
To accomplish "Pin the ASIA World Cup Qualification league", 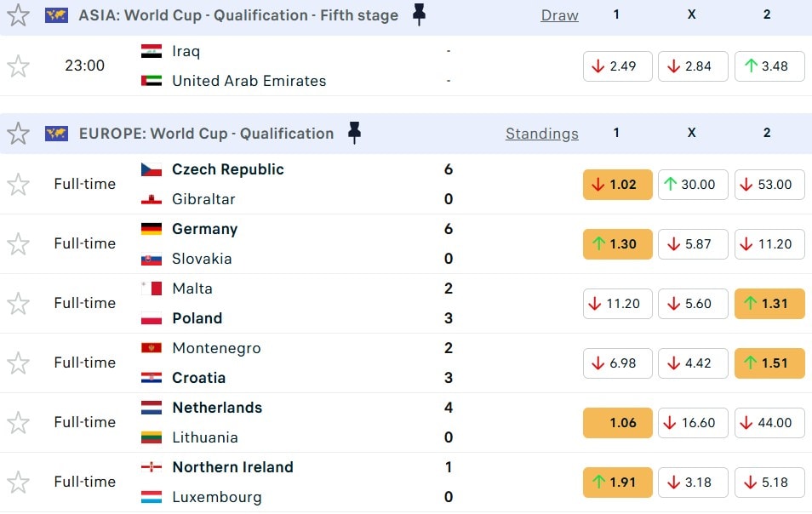I will click(x=419, y=14).
